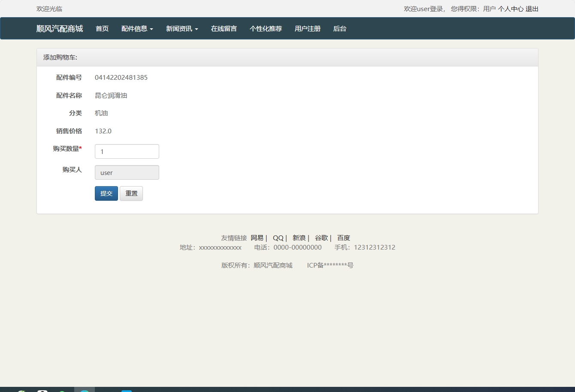Open the 在线留言 page

tap(224, 29)
